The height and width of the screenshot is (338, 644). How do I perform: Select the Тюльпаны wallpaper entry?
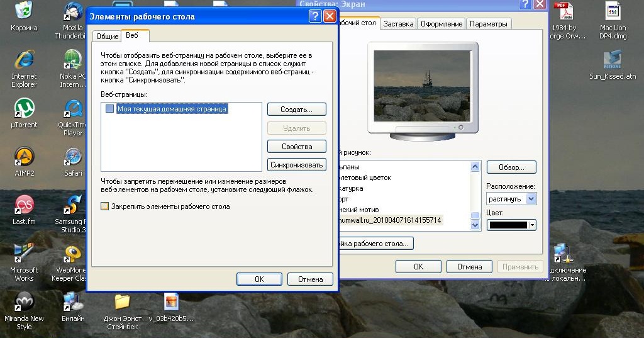349,167
